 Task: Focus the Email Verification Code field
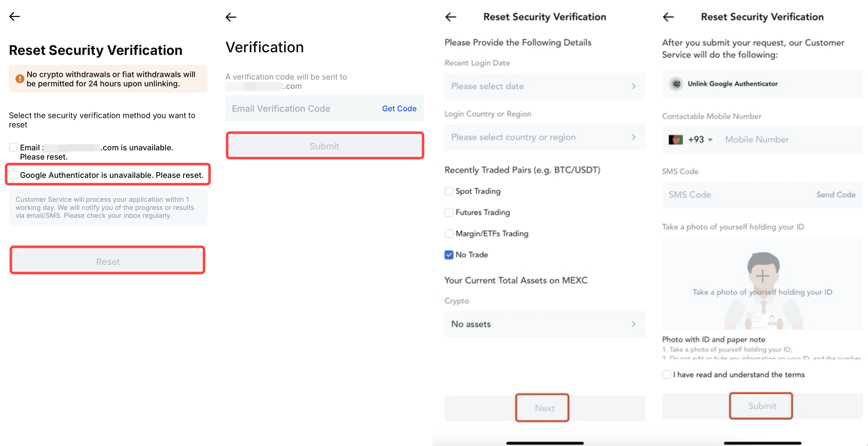pos(300,108)
